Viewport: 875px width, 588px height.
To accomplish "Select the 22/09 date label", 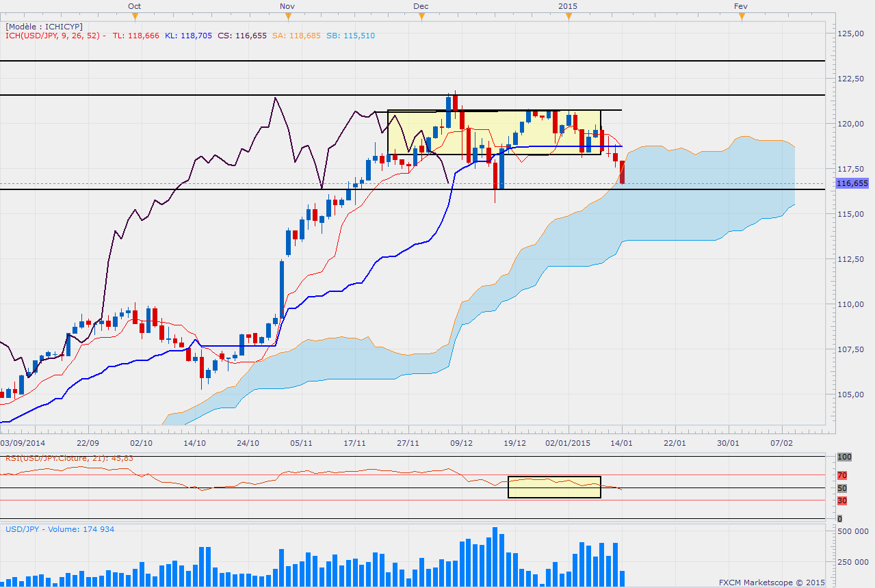I will click(88, 443).
